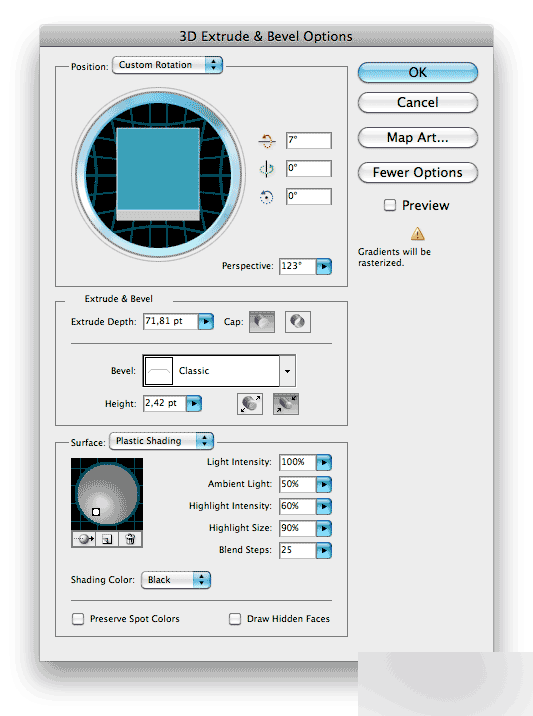Open the Light Intensity slider arrow
The width and height of the screenshot is (533, 716).
324,463
